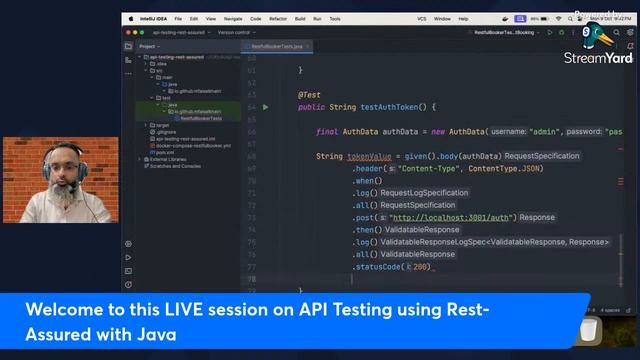Screen dimensions: 640x360
Task: Open the Navigate menu
Action: pos(233,19)
